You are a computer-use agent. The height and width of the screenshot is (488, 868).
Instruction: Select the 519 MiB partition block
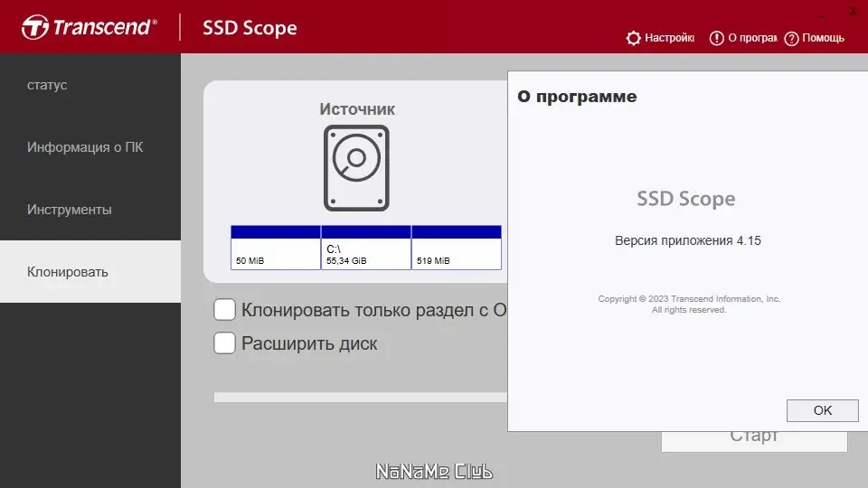click(x=456, y=248)
